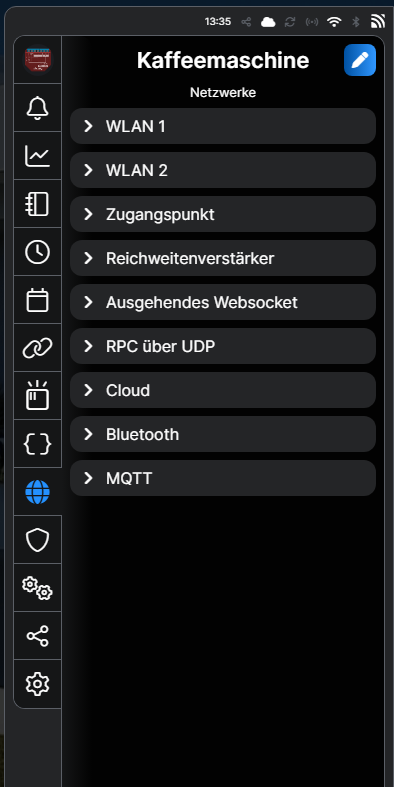Select the globe networks tab

coord(38,492)
